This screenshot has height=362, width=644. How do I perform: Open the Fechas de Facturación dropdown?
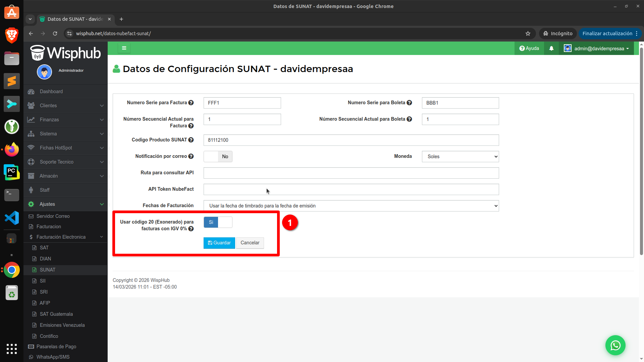pos(351,206)
